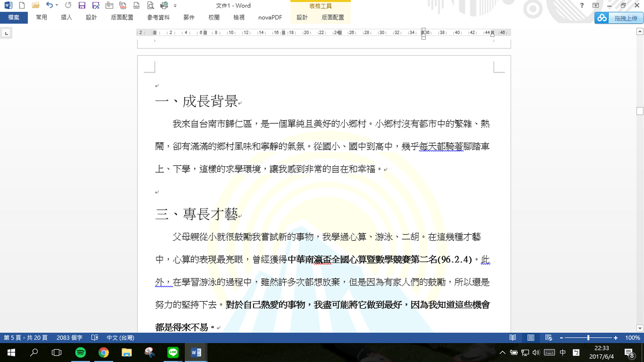Click the heading 一、成長背景
644x362 pixels.
click(196, 102)
